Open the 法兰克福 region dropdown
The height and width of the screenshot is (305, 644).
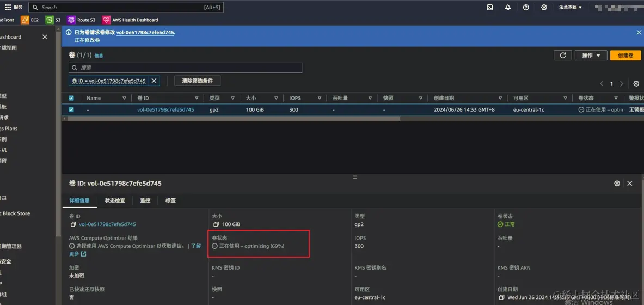(571, 8)
